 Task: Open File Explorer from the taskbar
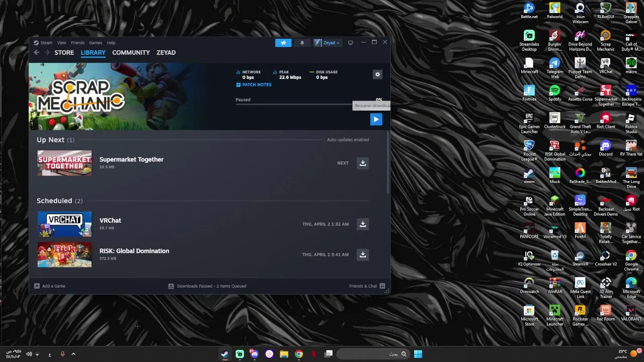(x=284, y=354)
